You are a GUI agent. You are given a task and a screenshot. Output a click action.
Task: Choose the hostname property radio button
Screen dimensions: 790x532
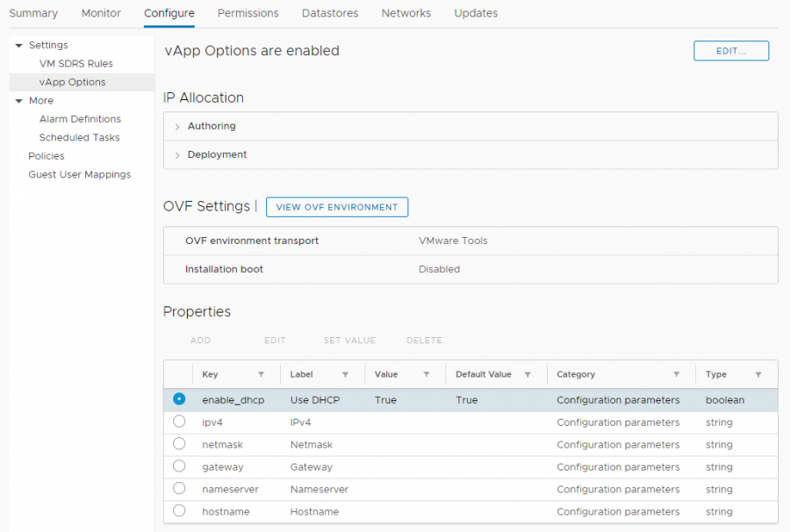179,511
